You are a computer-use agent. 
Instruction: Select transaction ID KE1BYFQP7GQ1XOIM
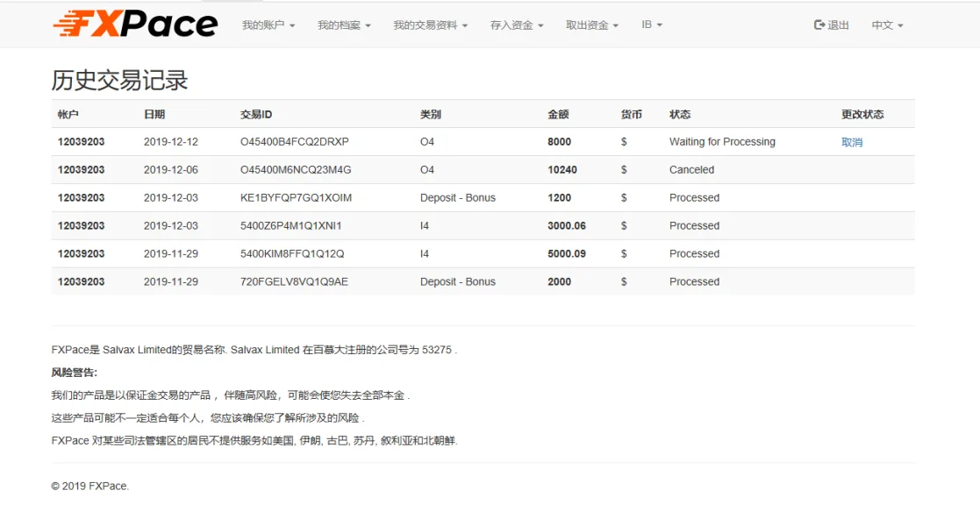click(x=296, y=198)
